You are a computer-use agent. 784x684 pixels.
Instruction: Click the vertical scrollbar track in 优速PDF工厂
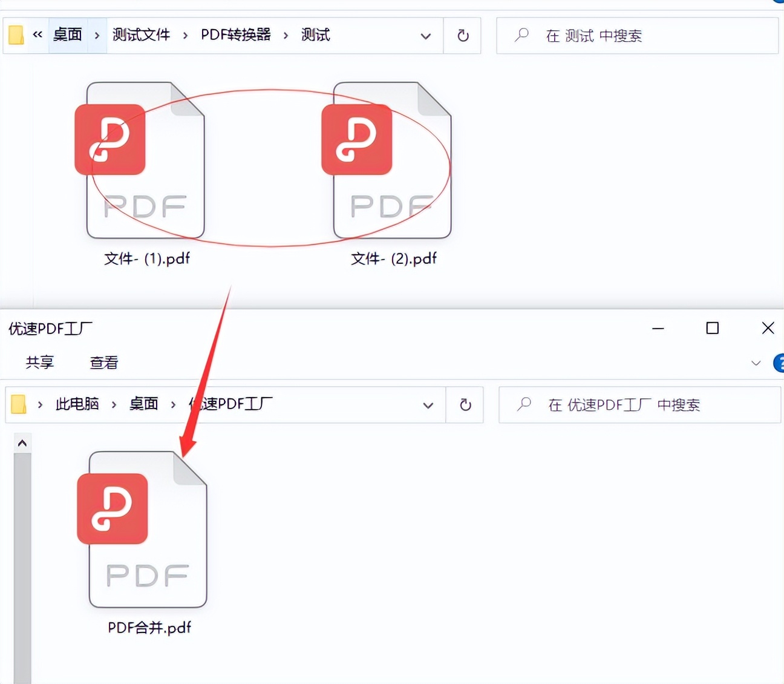[x=22, y=568]
